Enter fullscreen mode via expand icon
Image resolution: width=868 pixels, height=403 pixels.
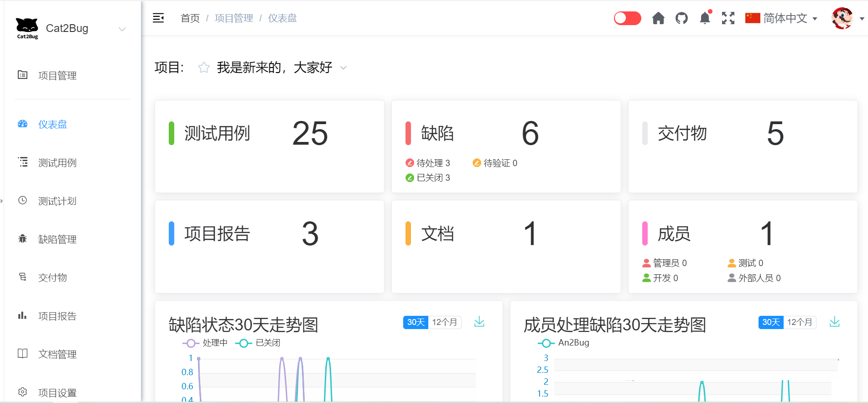(x=728, y=18)
